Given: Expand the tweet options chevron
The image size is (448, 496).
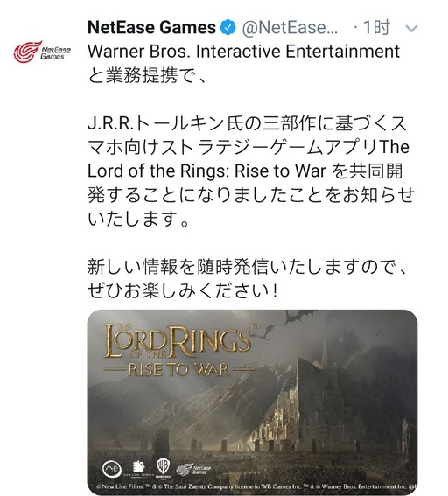Looking at the screenshot, I should (411, 29).
